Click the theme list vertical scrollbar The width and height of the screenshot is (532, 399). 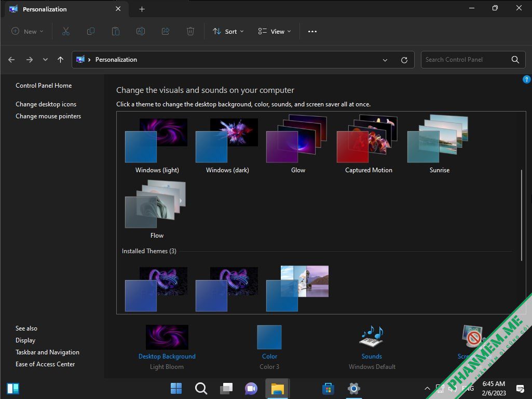click(522, 215)
